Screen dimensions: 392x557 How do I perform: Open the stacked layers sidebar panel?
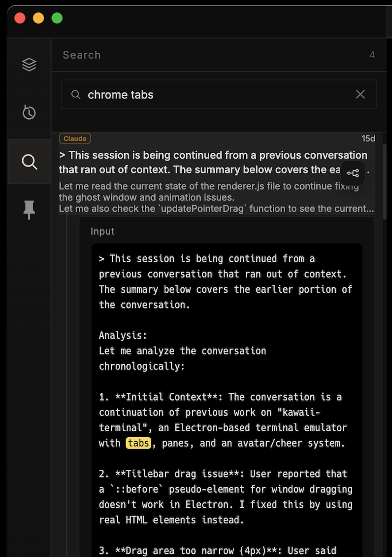pos(29,65)
